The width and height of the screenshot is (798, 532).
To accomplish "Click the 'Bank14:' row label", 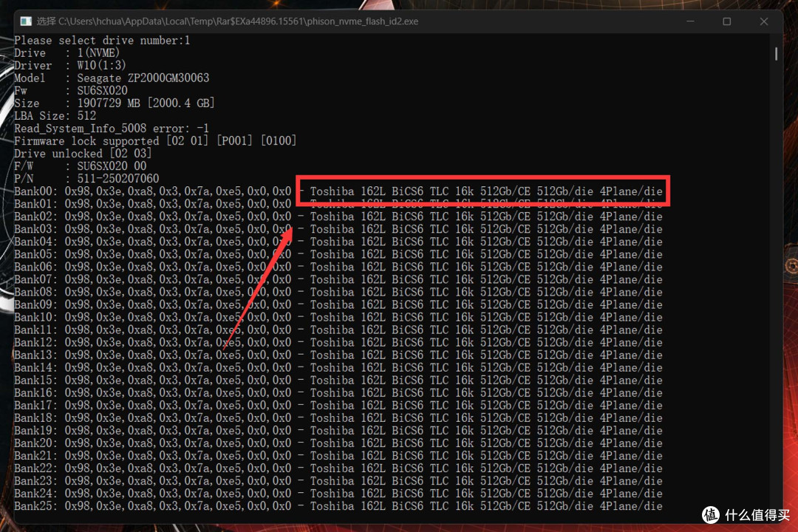I will coord(36,367).
